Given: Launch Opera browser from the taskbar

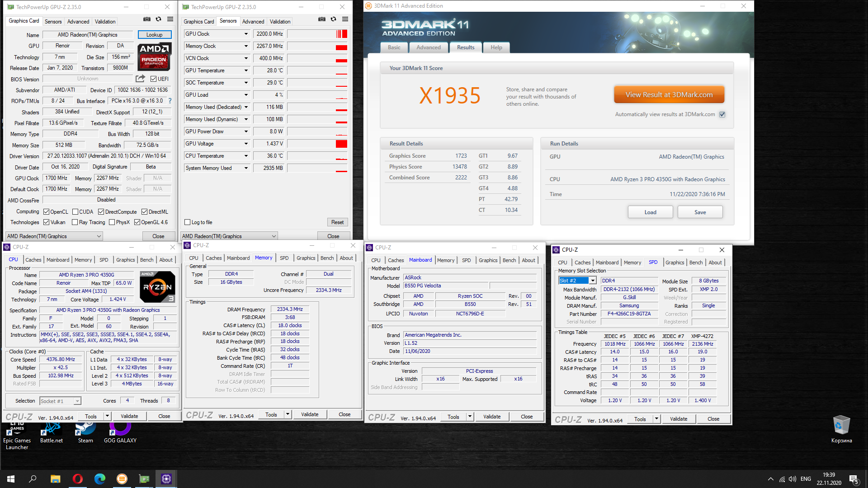Looking at the screenshot, I should tap(78, 479).
